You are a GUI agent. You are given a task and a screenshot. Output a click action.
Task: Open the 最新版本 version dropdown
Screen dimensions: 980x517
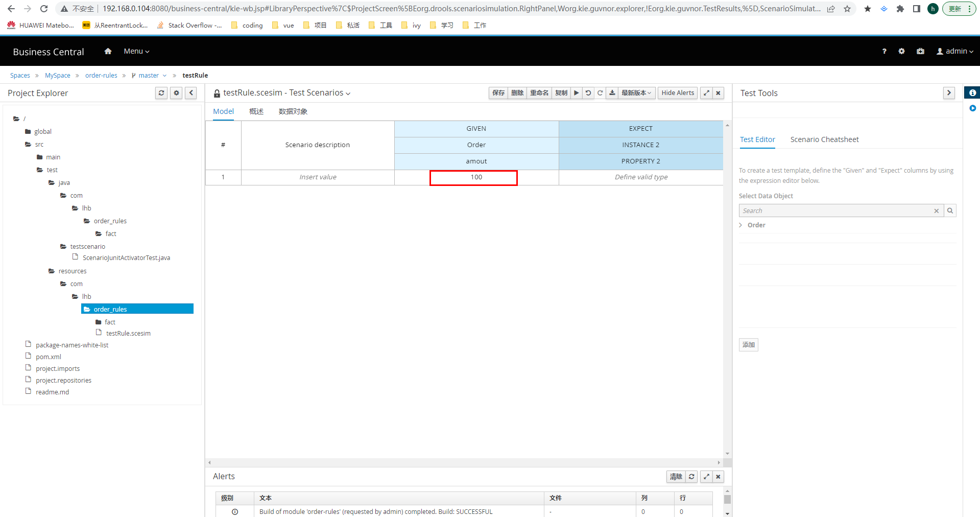(x=636, y=93)
